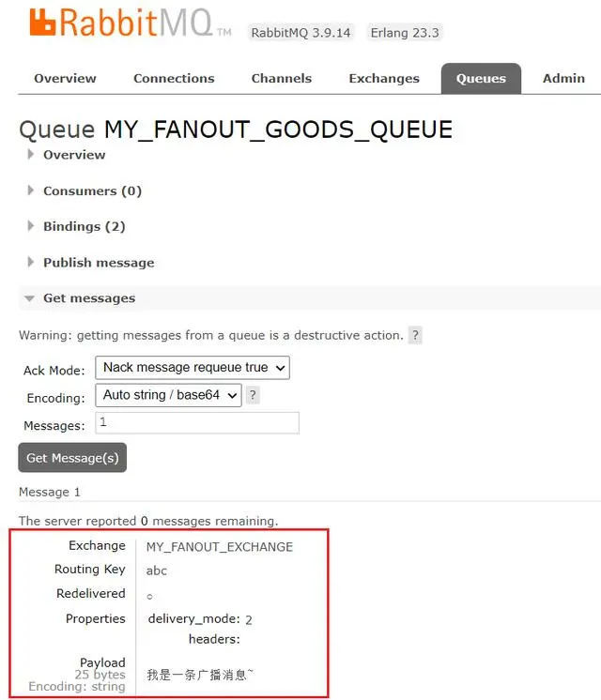Switch to the Connections tab

174,79
